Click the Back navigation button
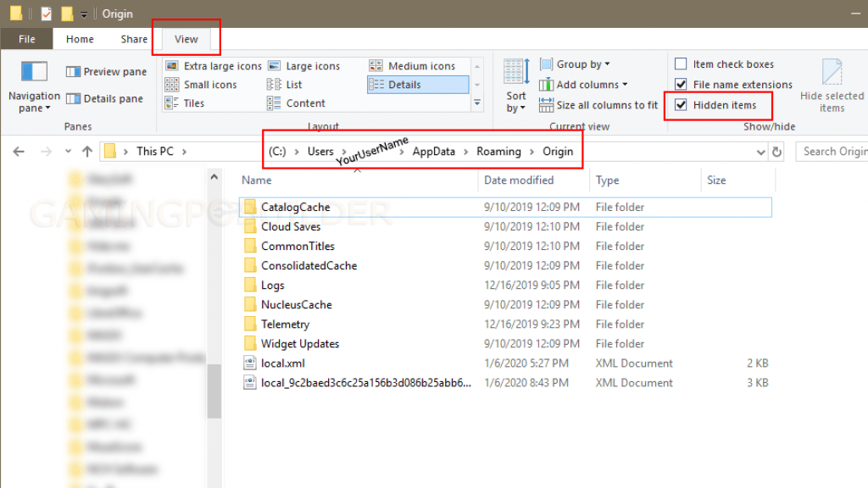This screenshot has width=868, height=488. coord(19,151)
